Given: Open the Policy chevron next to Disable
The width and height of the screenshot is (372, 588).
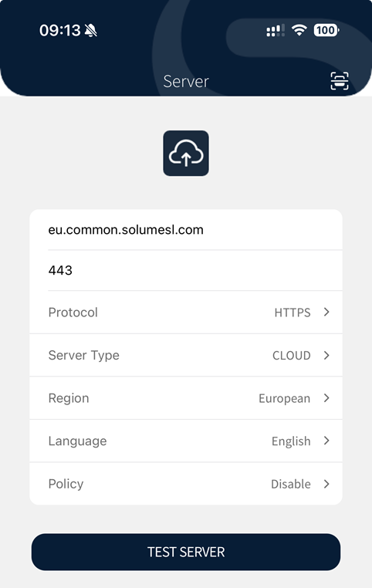Looking at the screenshot, I should point(326,484).
